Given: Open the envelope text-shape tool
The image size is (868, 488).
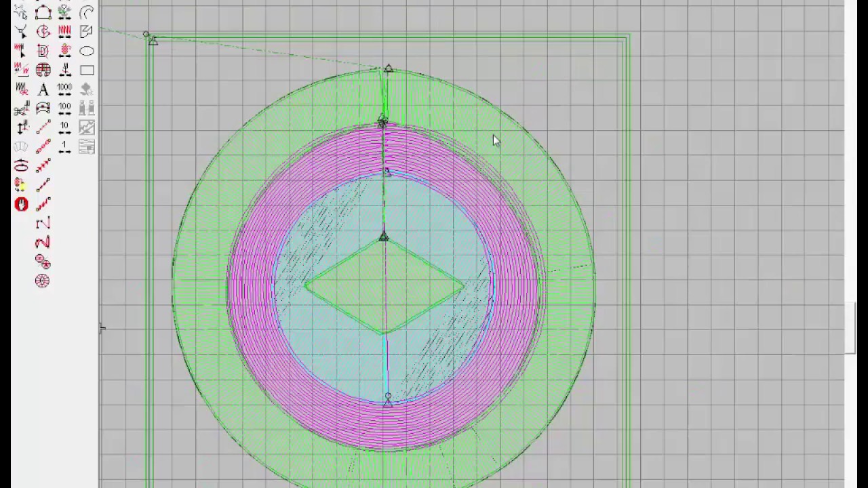Looking at the screenshot, I should click(x=43, y=108).
